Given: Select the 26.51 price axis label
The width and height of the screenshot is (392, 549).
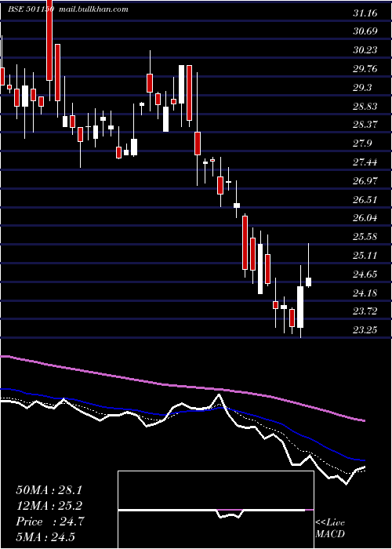Looking at the screenshot, I should (365, 199).
